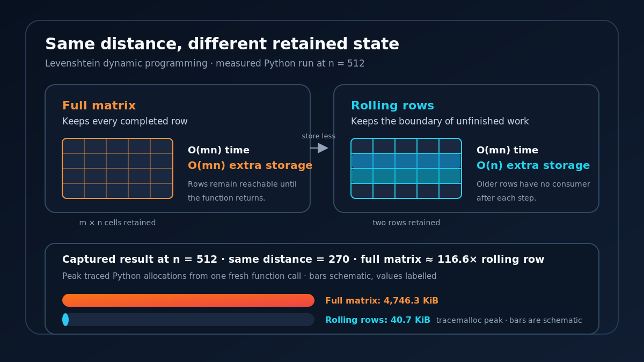This screenshot has height=362, width=644.
Task: Click the 'Rolling rows' heading
Action: point(392,106)
